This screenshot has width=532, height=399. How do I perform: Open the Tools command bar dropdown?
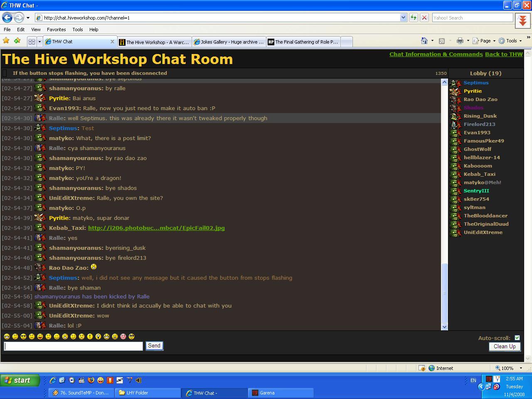pyautogui.click(x=510, y=41)
